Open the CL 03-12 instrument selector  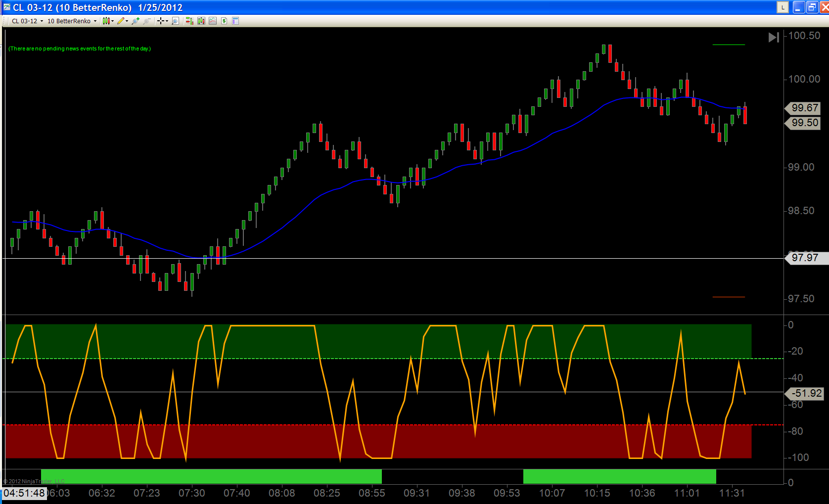(x=27, y=21)
